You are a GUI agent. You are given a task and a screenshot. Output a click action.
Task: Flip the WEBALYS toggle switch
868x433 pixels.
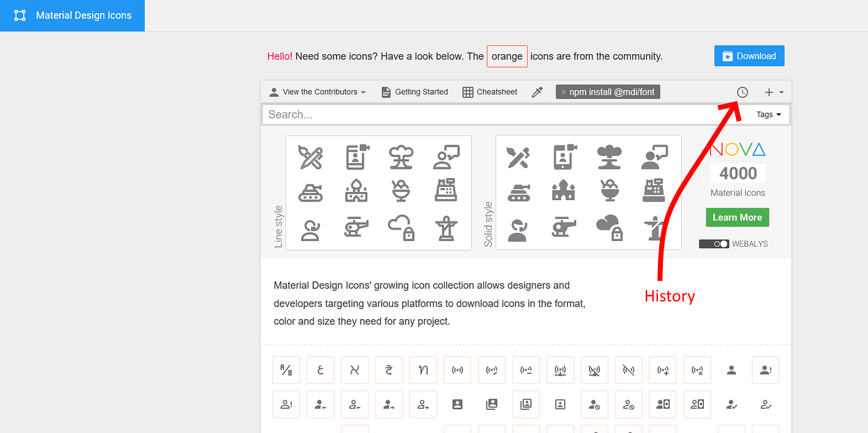(714, 244)
